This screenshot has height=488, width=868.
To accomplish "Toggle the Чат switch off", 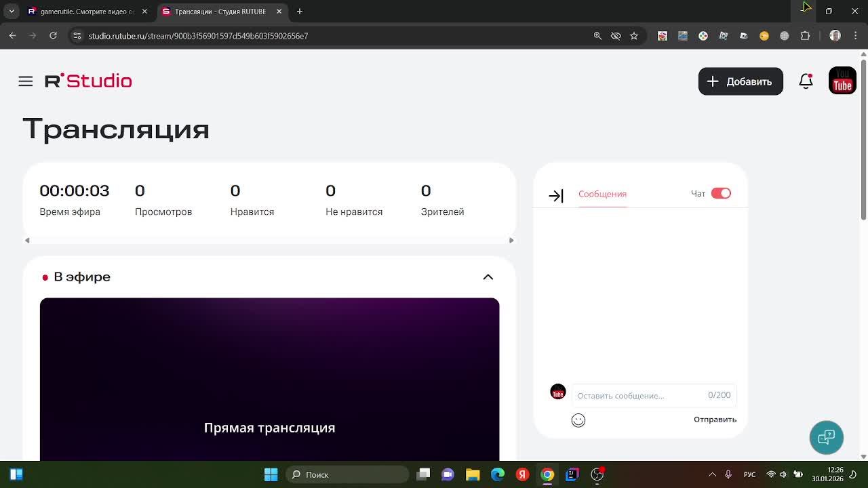I will point(721,193).
